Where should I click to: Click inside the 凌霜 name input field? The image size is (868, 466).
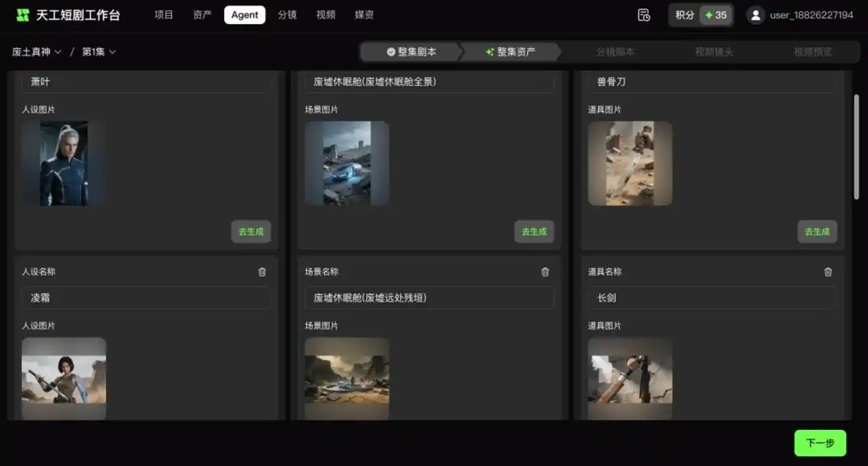click(146, 298)
